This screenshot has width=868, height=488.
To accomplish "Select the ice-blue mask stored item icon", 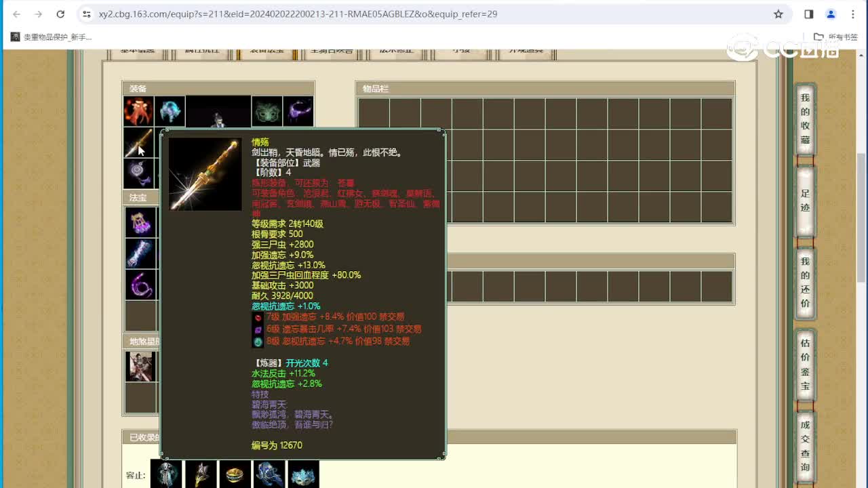I will [303, 474].
